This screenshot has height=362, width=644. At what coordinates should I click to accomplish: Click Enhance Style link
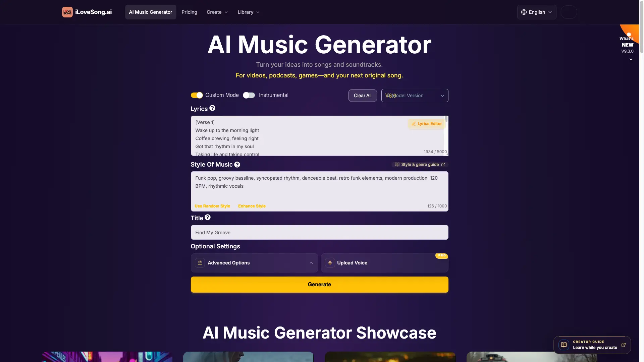252,206
